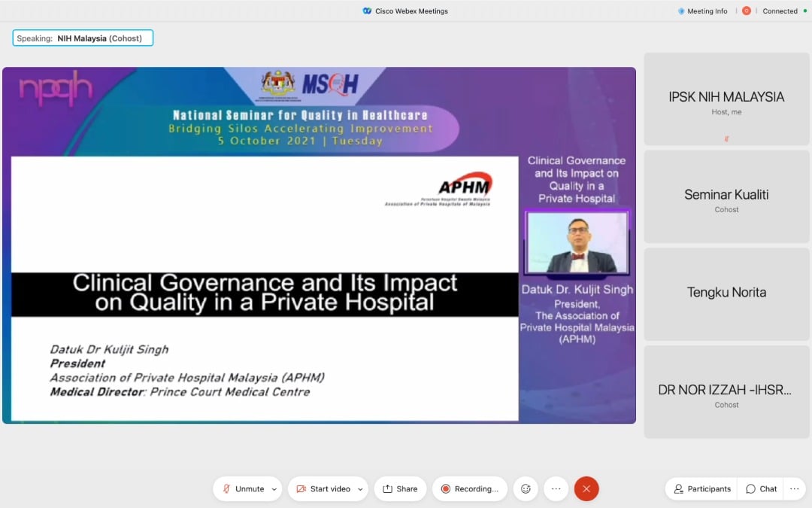812x508 pixels.
Task: Start video with the camera button
Action: tap(323, 488)
